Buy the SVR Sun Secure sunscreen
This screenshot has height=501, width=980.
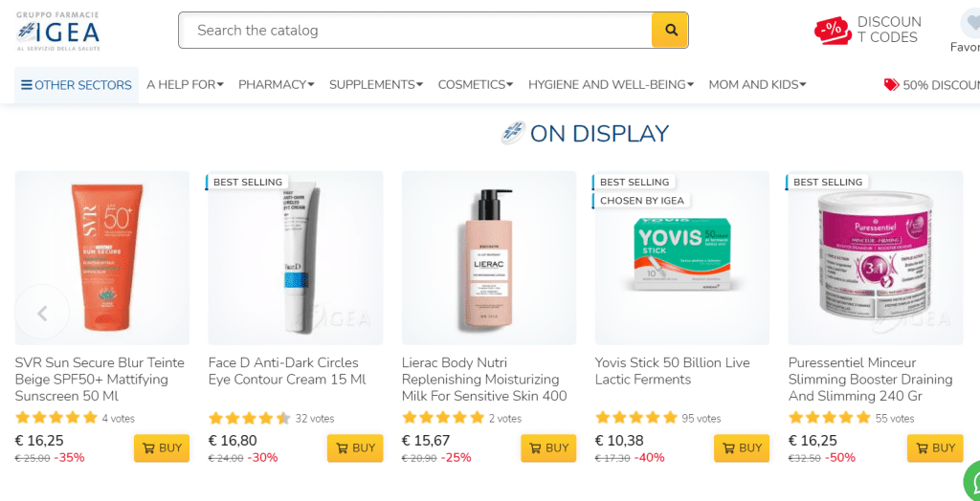point(161,447)
